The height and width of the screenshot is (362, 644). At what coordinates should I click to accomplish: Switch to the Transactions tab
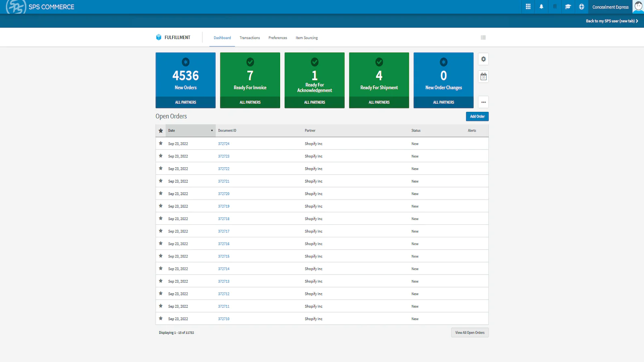click(x=250, y=38)
